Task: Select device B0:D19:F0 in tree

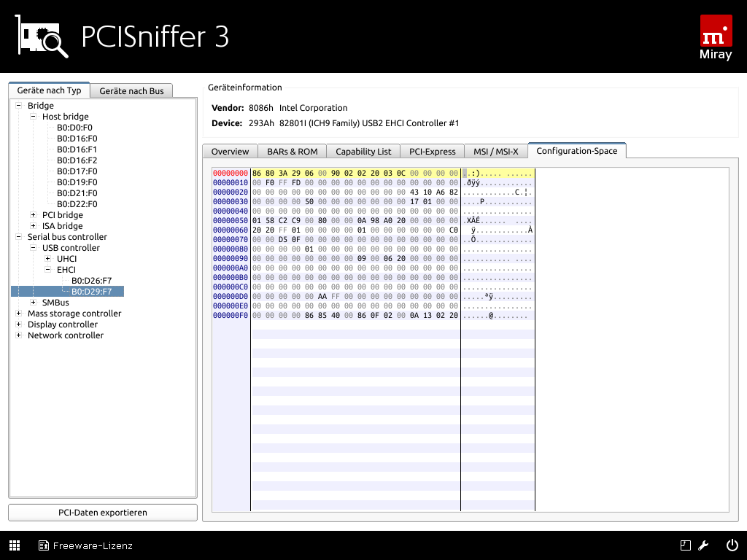Action: tap(77, 182)
